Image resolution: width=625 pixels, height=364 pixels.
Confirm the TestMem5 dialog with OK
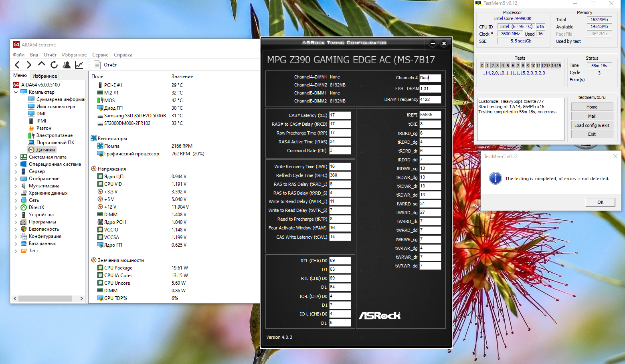tap(600, 202)
